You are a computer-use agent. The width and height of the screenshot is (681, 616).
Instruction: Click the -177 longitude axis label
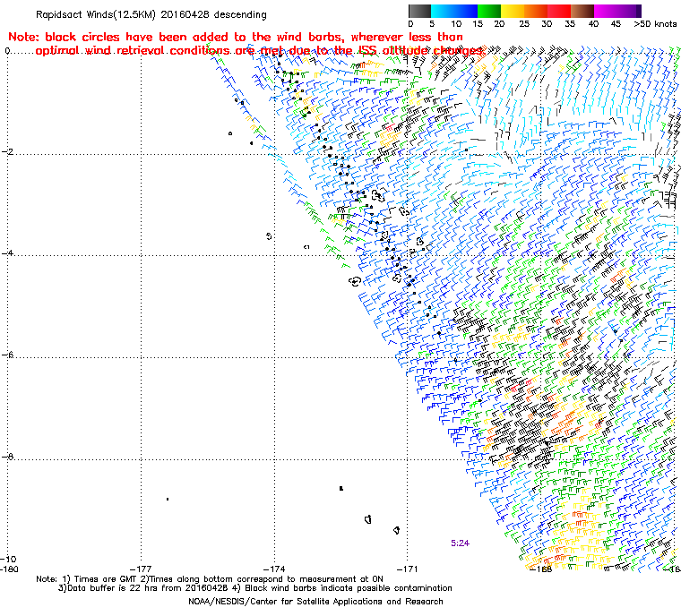pos(141,569)
